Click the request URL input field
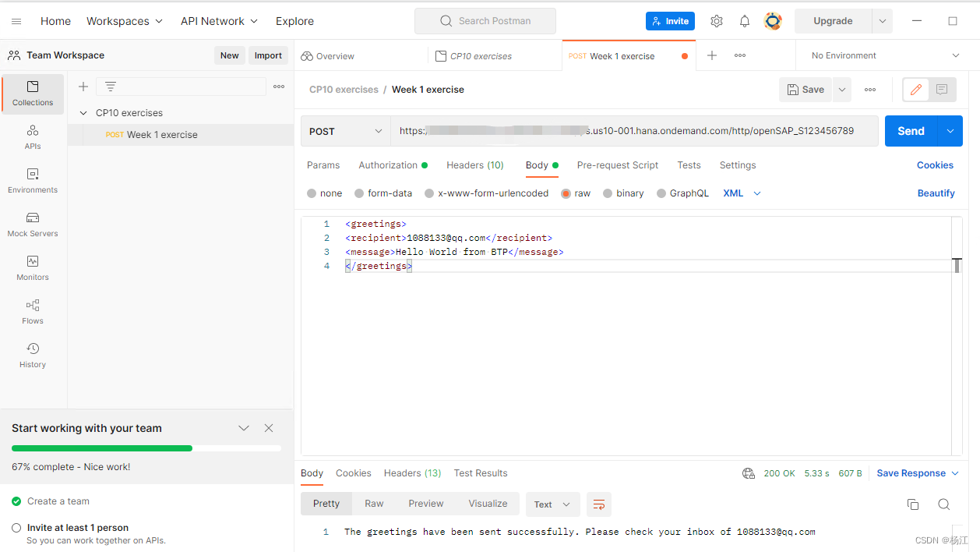Viewport: 980px width, 552px height. pos(634,131)
